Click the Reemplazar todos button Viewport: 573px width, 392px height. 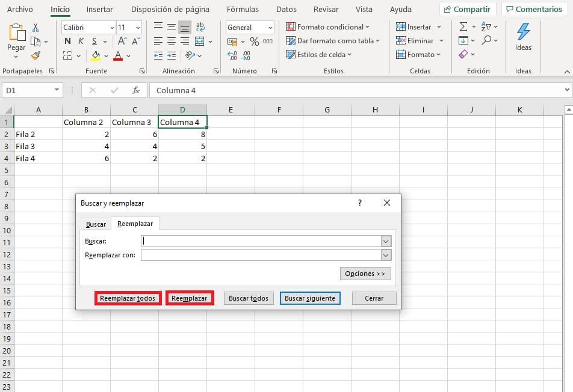(x=128, y=298)
